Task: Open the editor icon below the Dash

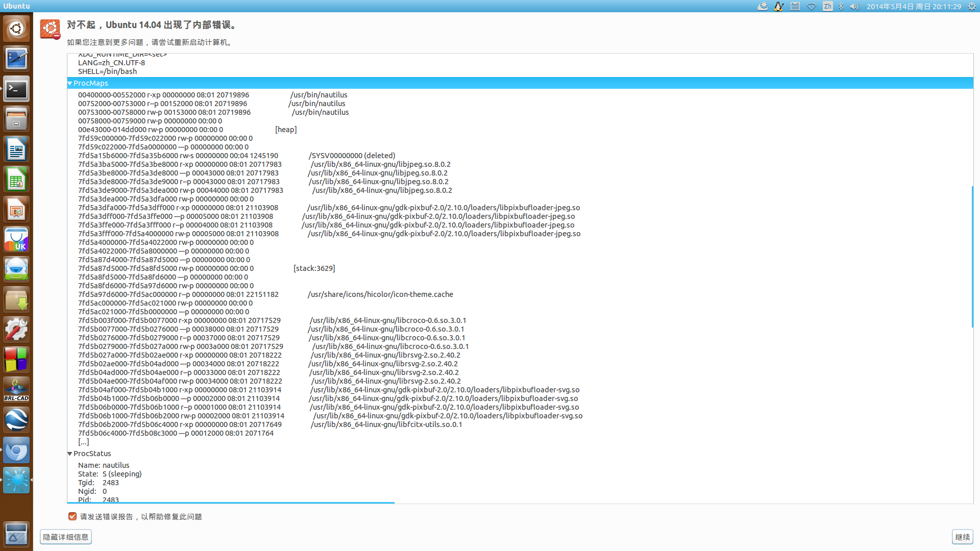Action: tap(16, 59)
